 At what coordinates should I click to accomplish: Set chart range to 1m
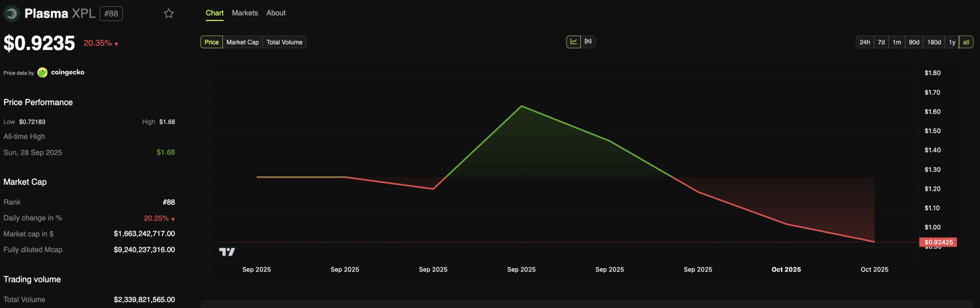point(897,42)
